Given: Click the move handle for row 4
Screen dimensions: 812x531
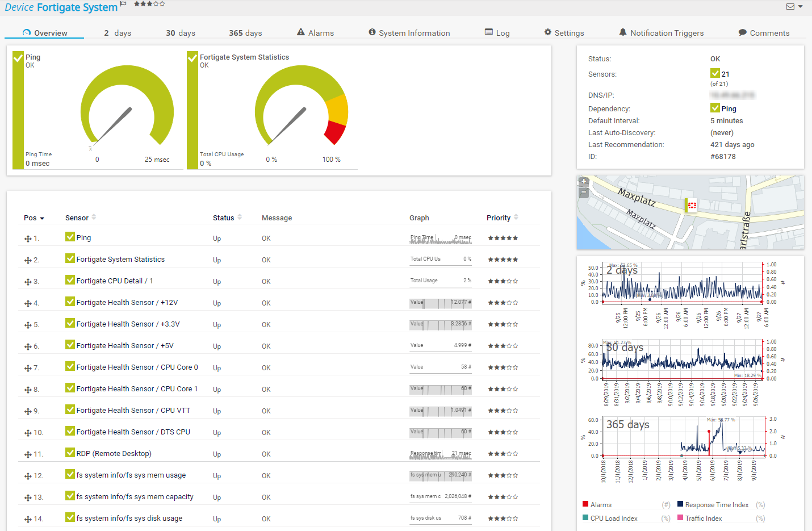Looking at the screenshot, I should pos(28,304).
